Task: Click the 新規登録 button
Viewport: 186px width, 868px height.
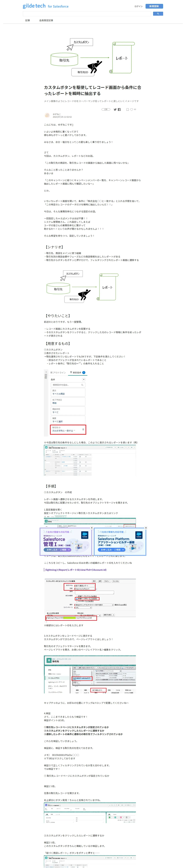Action: pos(154,6)
